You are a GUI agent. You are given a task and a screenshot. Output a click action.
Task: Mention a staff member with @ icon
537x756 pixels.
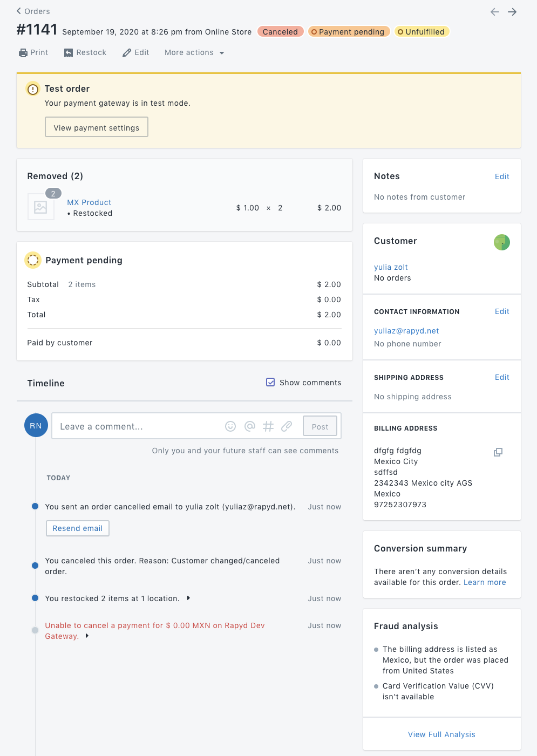point(249,426)
